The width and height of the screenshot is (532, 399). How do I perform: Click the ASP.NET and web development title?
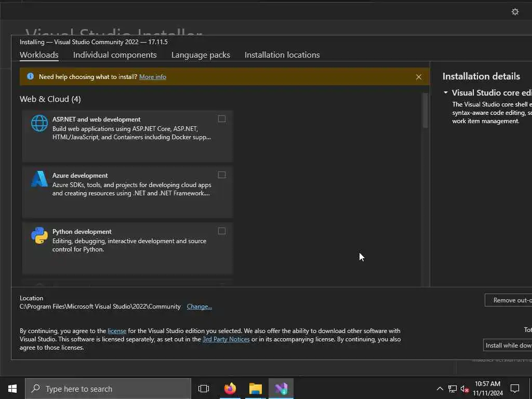pos(96,119)
